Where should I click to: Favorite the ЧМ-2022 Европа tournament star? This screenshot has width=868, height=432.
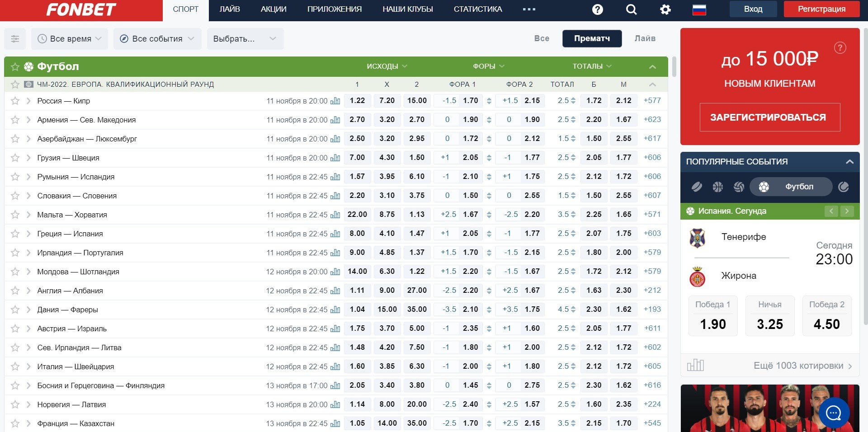click(15, 85)
